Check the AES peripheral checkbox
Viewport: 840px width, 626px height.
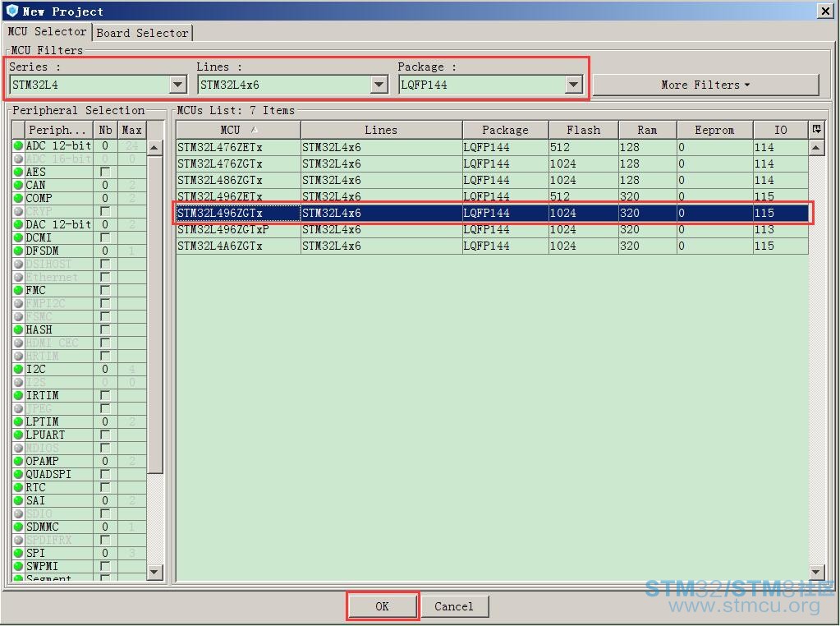105,172
